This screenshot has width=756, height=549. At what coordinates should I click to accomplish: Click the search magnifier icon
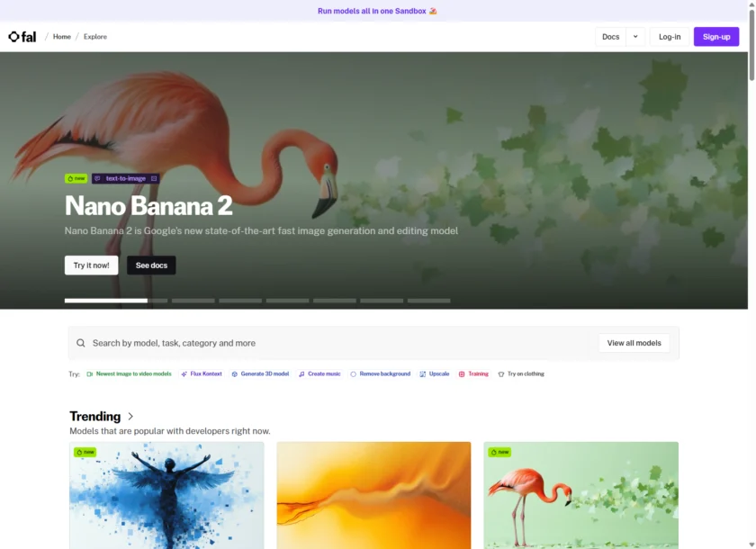(x=81, y=343)
